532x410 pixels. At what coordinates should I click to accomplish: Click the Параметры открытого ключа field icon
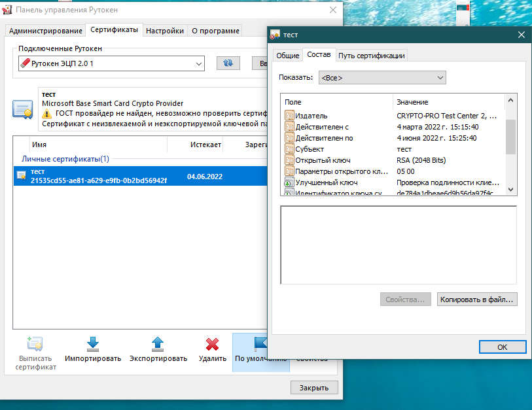click(289, 171)
